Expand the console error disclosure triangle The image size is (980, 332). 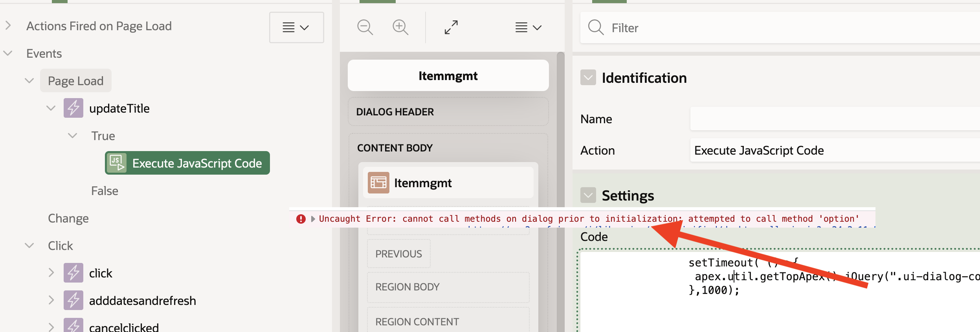click(x=313, y=219)
